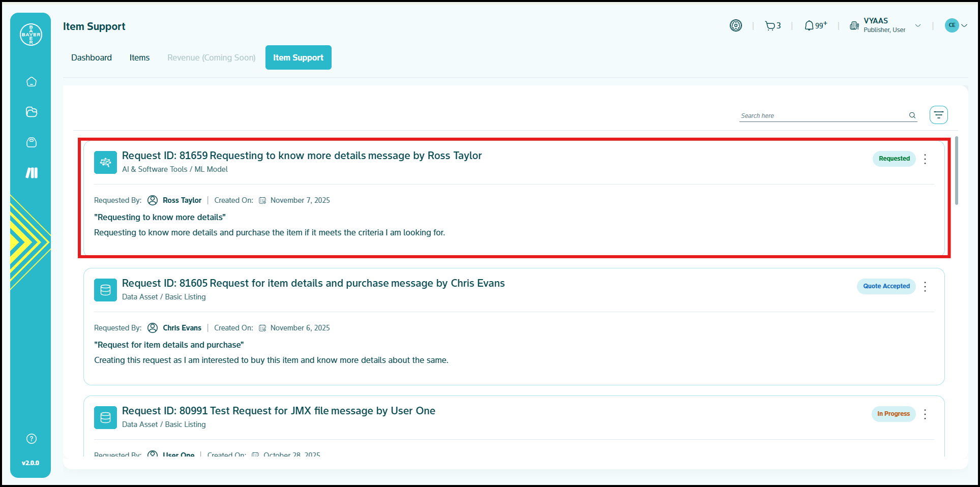Open the shopping cart with 3 items
980x487 pixels.
tap(773, 26)
